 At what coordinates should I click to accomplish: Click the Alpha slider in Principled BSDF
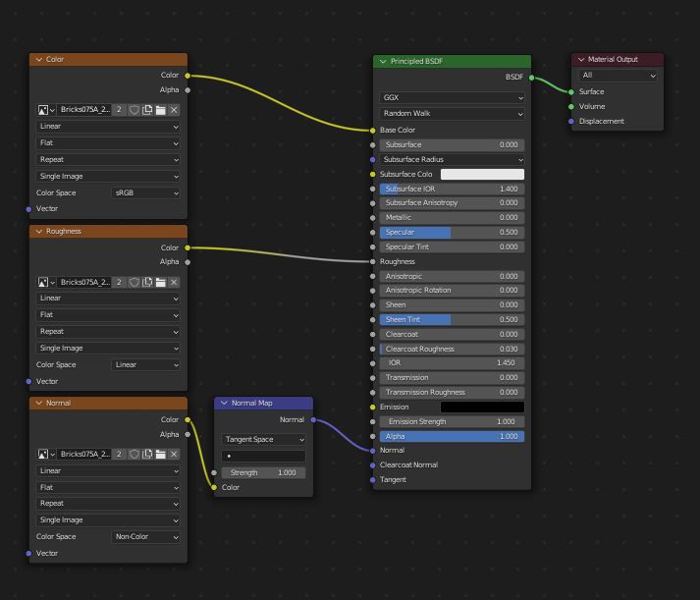coord(452,436)
